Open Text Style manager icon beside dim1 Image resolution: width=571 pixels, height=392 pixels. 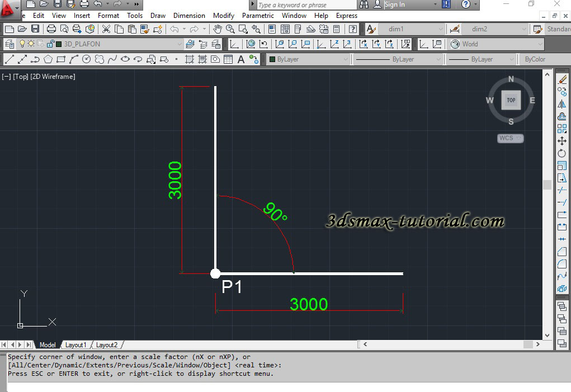[371, 29]
